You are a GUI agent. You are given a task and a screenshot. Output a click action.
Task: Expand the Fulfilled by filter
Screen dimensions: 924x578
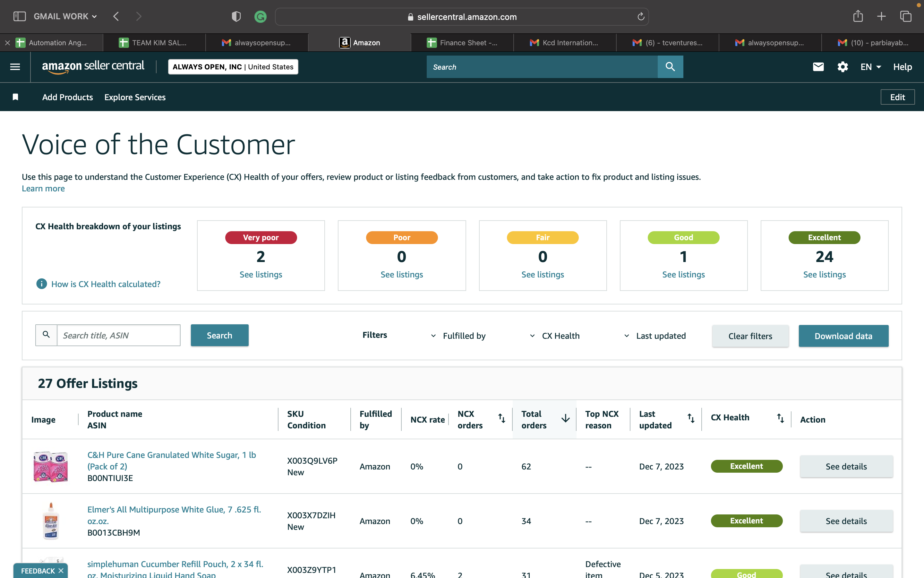click(x=458, y=336)
